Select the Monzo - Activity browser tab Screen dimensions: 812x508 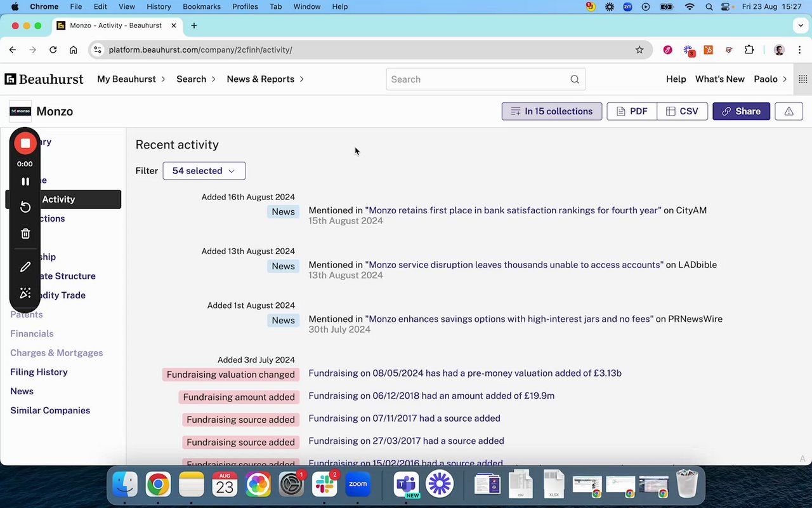tap(115, 25)
